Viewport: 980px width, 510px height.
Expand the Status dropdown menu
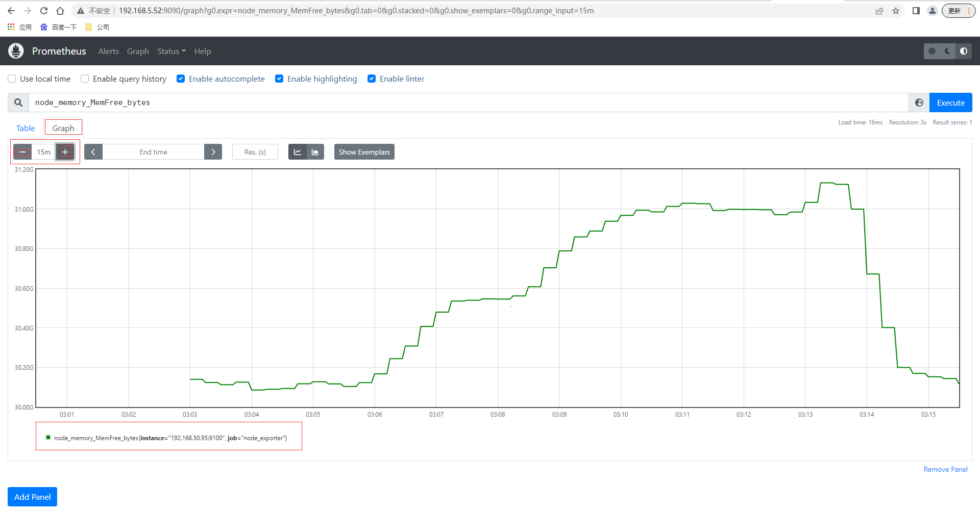click(x=171, y=51)
